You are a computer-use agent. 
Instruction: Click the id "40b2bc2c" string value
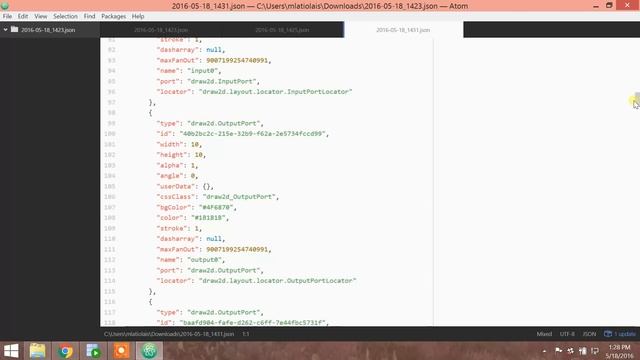(254, 134)
